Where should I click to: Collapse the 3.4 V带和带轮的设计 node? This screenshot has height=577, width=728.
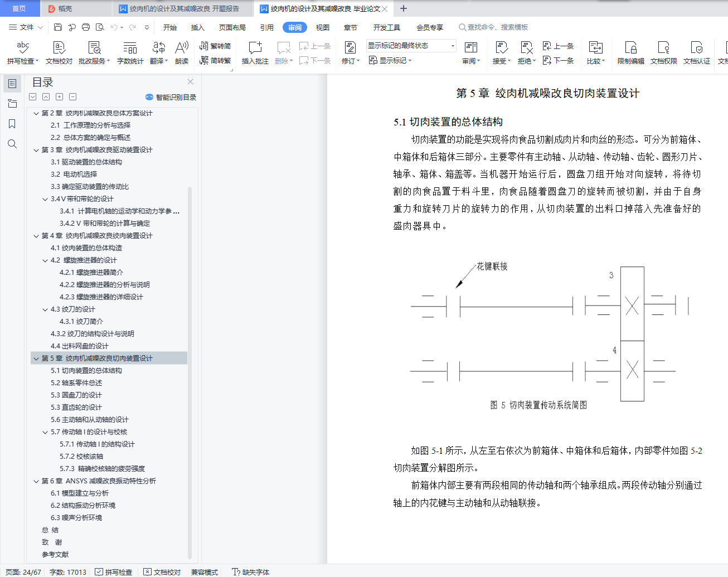45,199
